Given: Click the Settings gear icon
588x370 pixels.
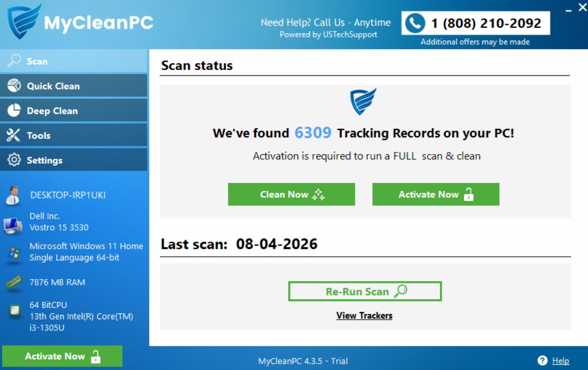Looking at the screenshot, I should 14,160.
